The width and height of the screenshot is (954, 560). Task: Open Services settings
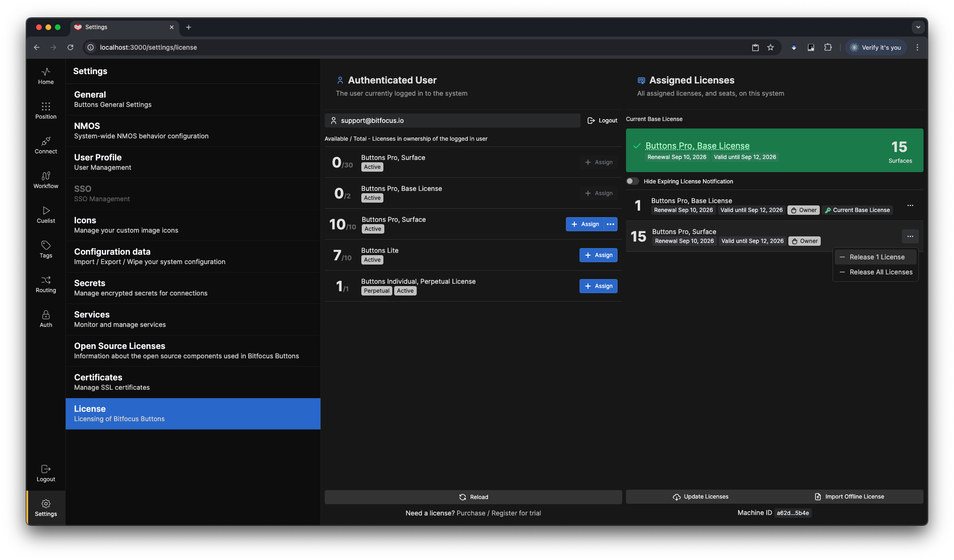pos(193,319)
